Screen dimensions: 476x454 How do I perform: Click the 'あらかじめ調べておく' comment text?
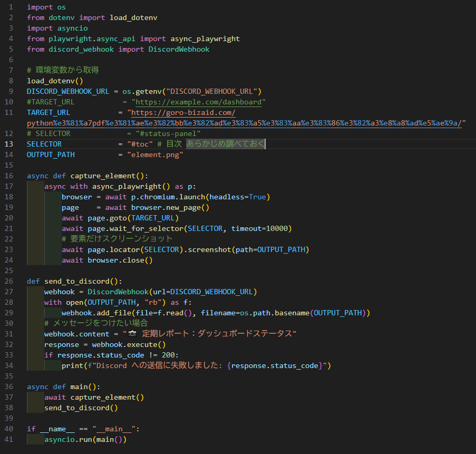tap(225, 143)
